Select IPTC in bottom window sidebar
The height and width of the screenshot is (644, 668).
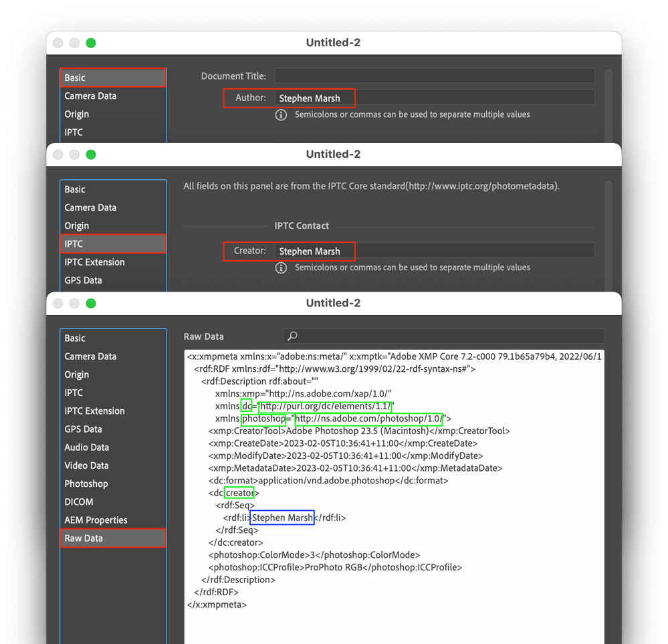pyautogui.click(x=113, y=393)
